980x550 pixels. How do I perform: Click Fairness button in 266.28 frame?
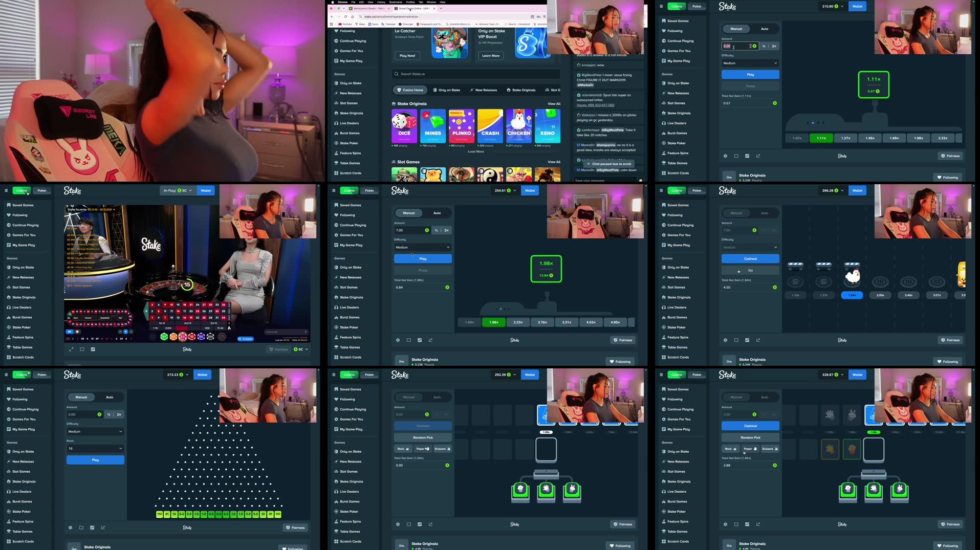(950, 340)
